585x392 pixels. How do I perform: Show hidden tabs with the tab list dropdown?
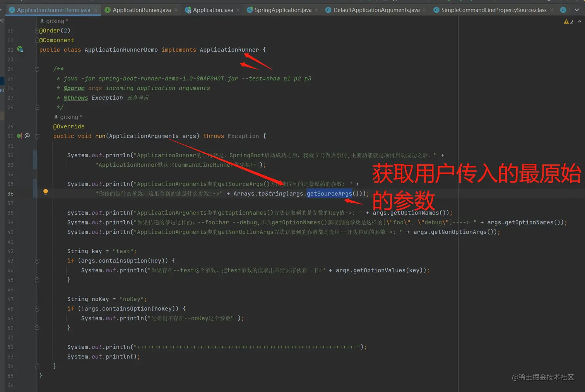point(577,10)
